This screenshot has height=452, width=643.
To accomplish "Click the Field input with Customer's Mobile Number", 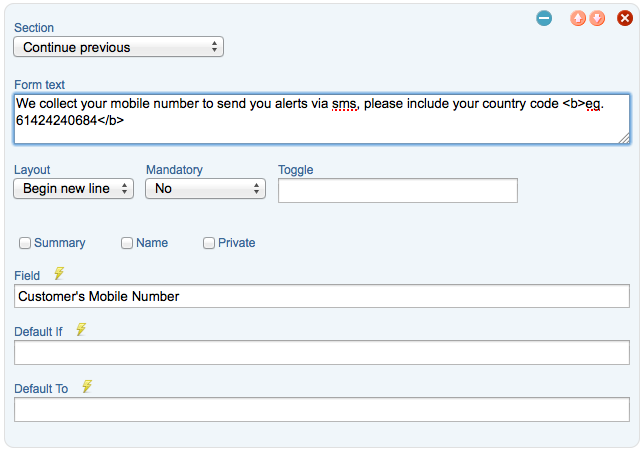I will click(322, 296).
